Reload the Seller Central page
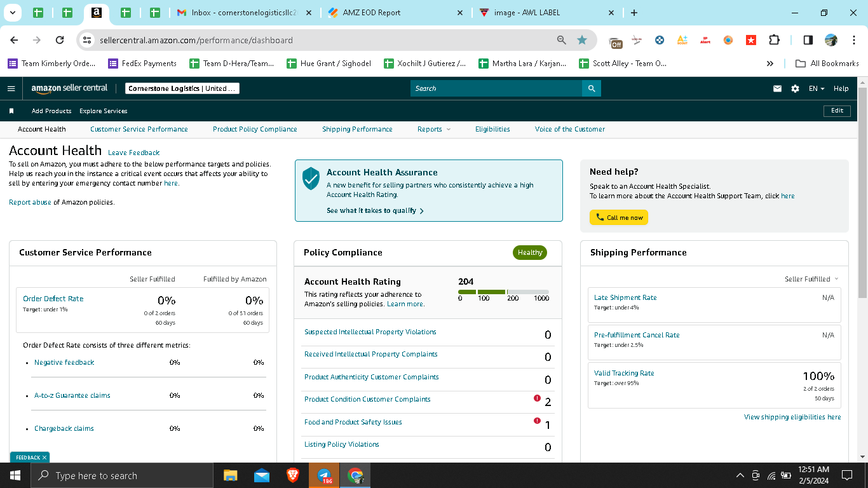The height and width of the screenshot is (488, 868). tap(60, 40)
